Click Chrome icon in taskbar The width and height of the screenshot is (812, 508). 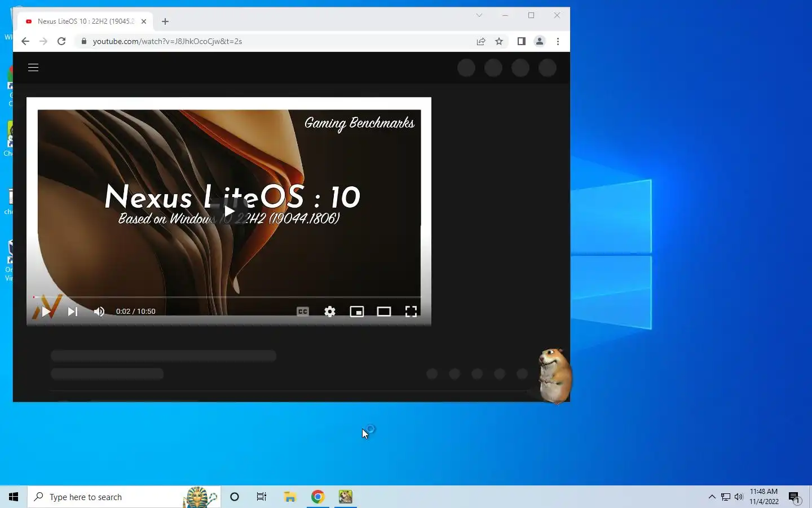(318, 497)
